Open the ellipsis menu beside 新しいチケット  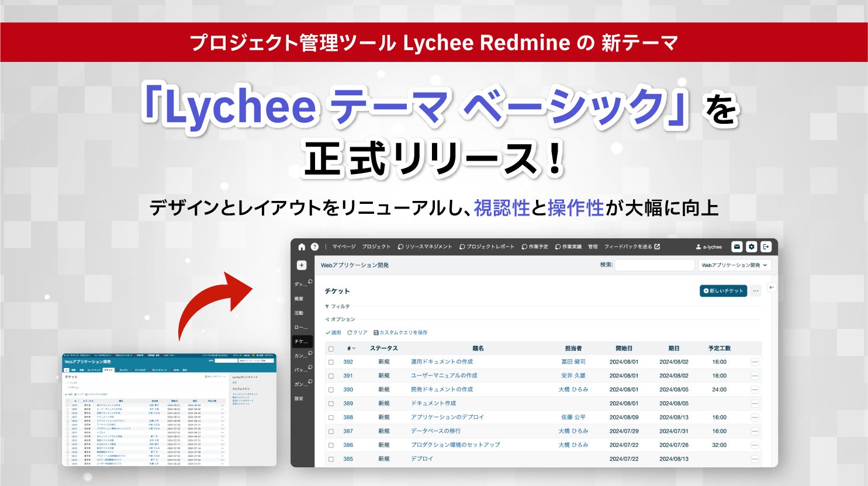pos(756,290)
